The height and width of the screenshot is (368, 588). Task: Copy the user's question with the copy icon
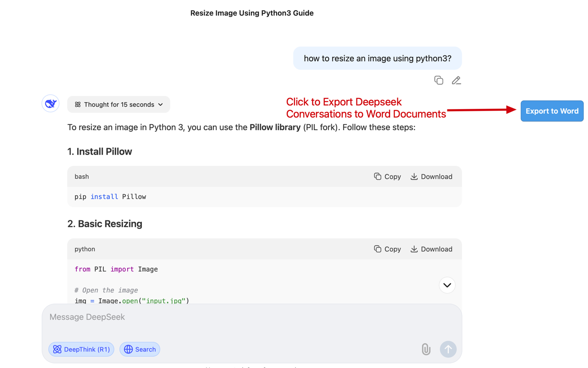click(x=439, y=80)
